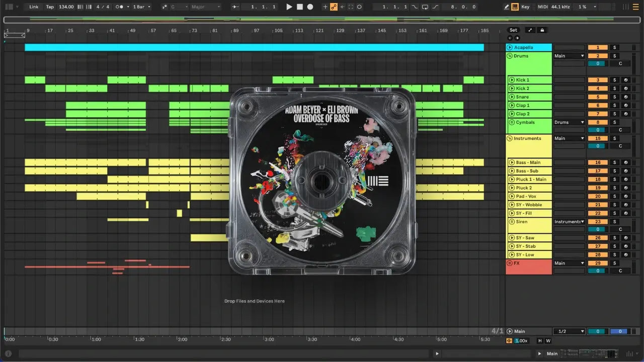Image resolution: width=644 pixels, height=362 pixels.
Task: Toggle the Arrangement Loop switch
Action: pyautogui.click(x=425, y=7)
